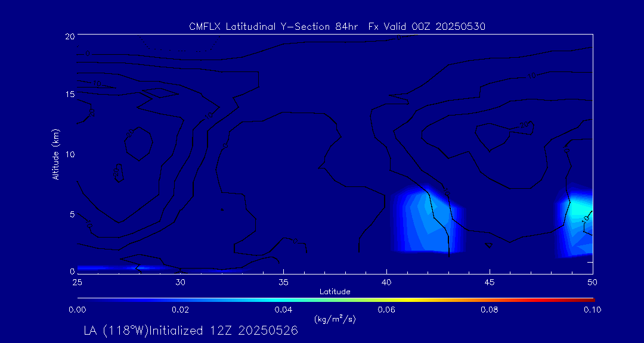
Task: Click altitude tick label 10
Action: (69, 154)
